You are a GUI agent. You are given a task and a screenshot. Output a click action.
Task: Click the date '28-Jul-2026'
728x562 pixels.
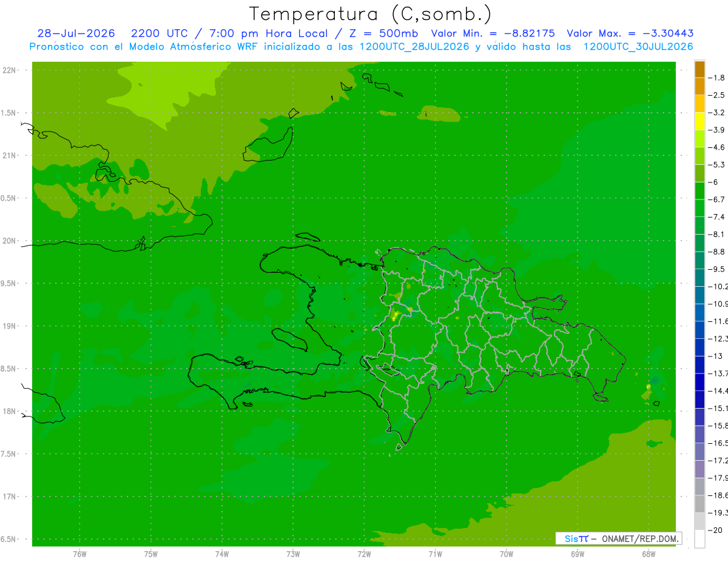pos(76,33)
